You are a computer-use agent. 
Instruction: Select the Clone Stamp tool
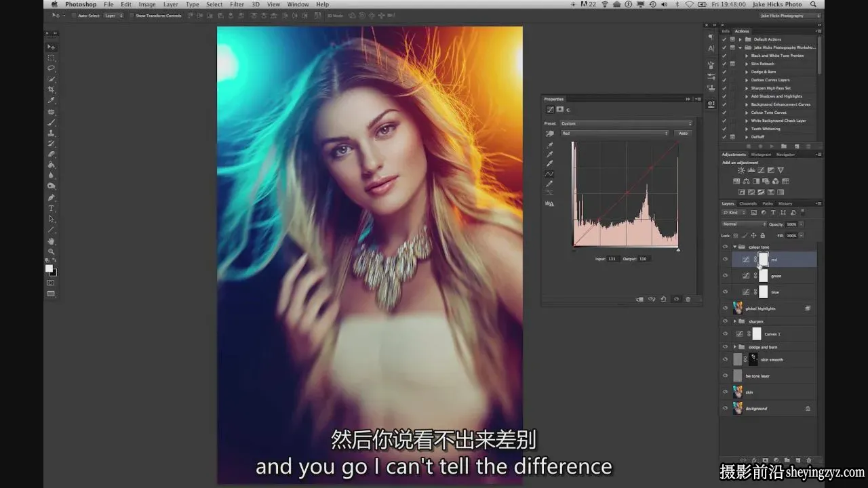(x=52, y=133)
